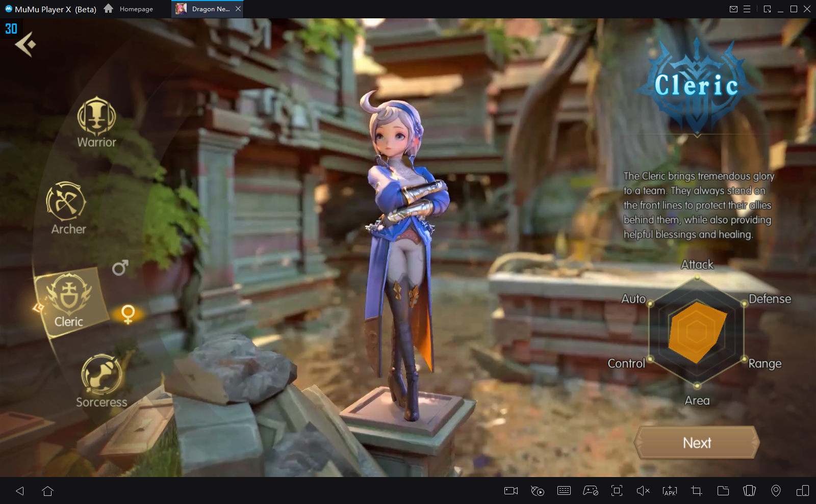This screenshot has height=504, width=816.
Task: Switch to male gender symbol
Action: (120, 268)
